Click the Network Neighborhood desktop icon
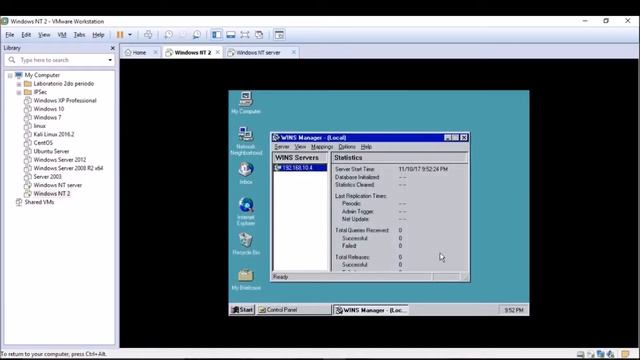The image size is (640, 360). [x=246, y=141]
